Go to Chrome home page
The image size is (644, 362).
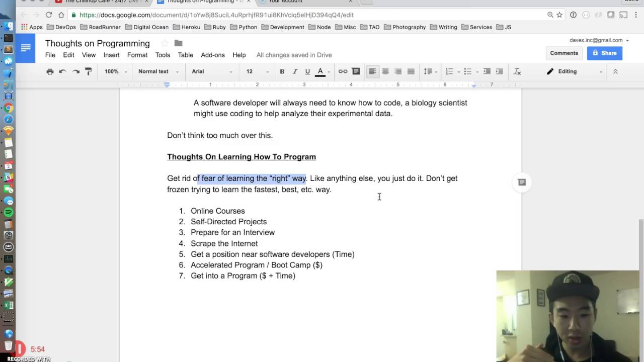[x=61, y=15]
